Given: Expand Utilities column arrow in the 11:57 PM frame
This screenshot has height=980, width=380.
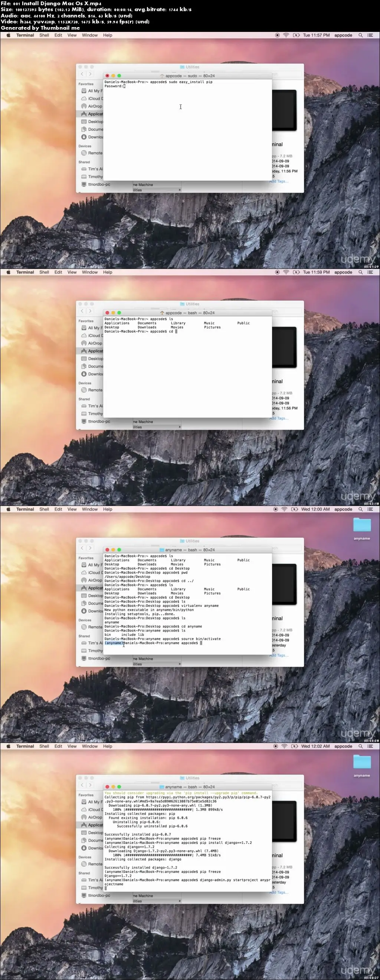Looking at the screenshot, I should [180, 190].
